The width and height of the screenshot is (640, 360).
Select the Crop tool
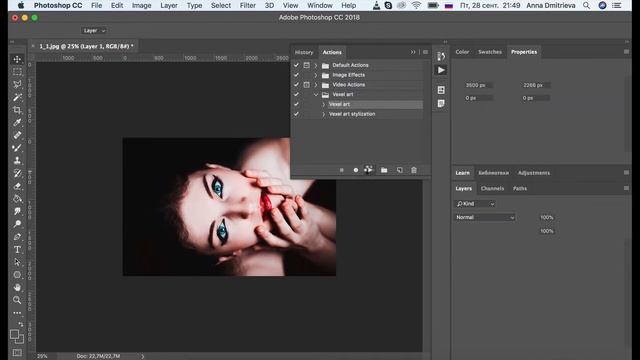coord(17,110)
